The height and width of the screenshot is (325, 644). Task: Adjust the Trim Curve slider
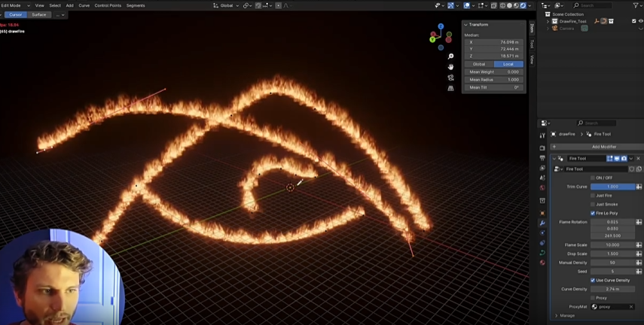[612, 187]
